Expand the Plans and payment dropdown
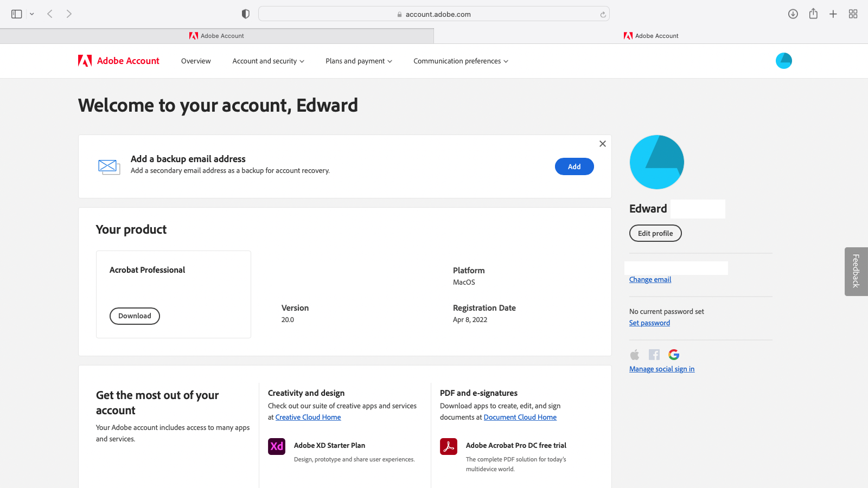The width and height of the screenshot is (868, 488). pos(359,61)
